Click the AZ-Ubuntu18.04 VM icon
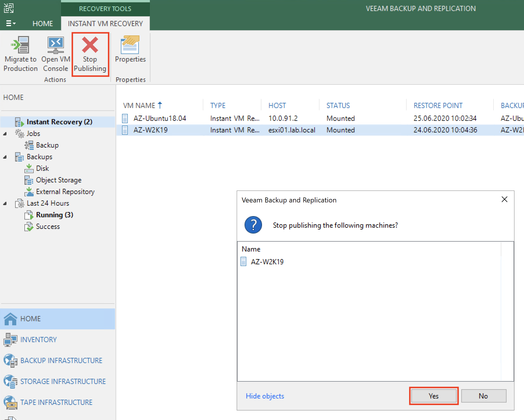 click(x=125, y=118)
